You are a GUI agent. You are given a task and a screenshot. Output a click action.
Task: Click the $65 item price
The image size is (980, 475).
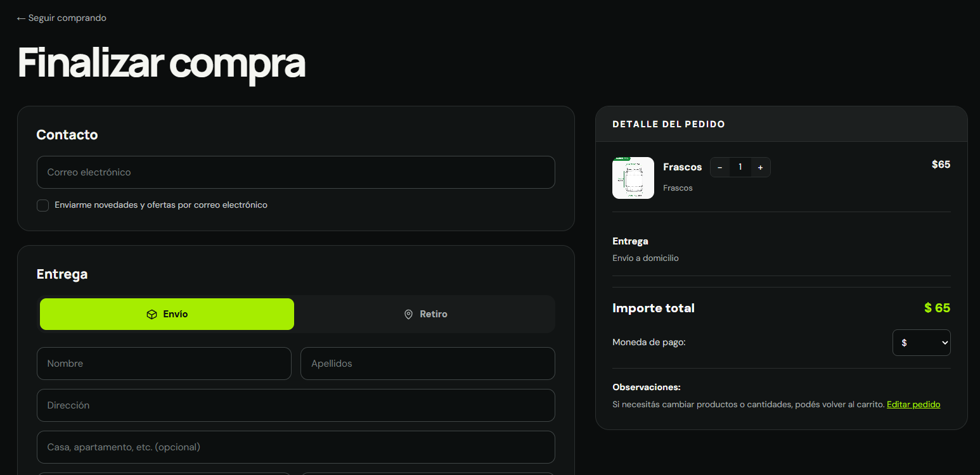(x=941, y=165)
